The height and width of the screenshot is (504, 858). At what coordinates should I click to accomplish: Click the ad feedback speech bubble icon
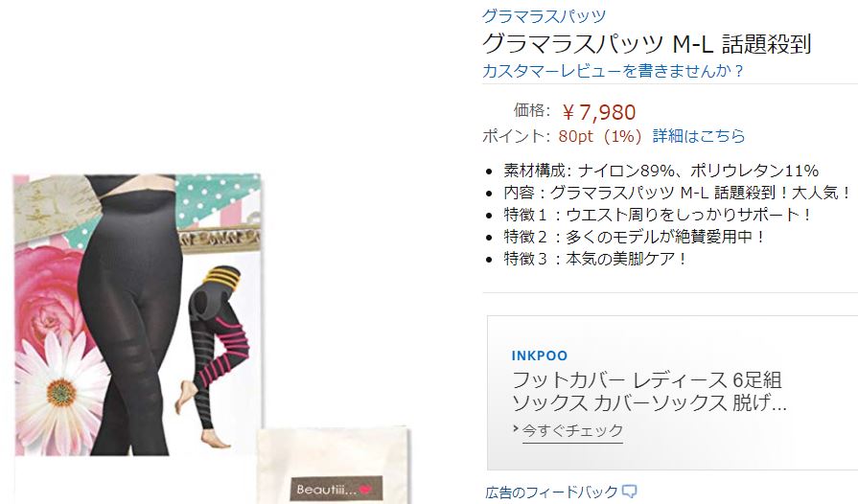(x=629, y=492)
